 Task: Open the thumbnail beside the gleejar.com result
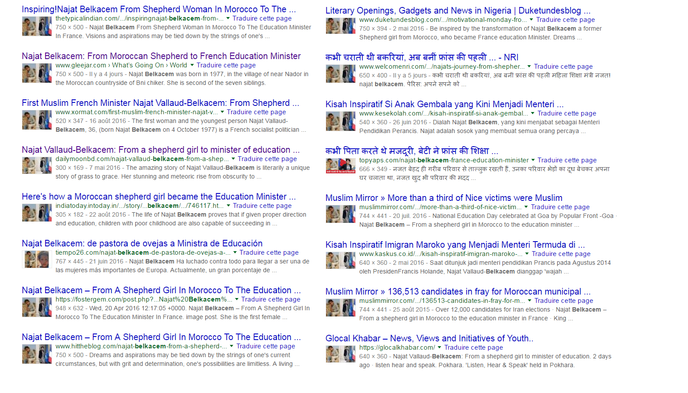pos(37,73)
